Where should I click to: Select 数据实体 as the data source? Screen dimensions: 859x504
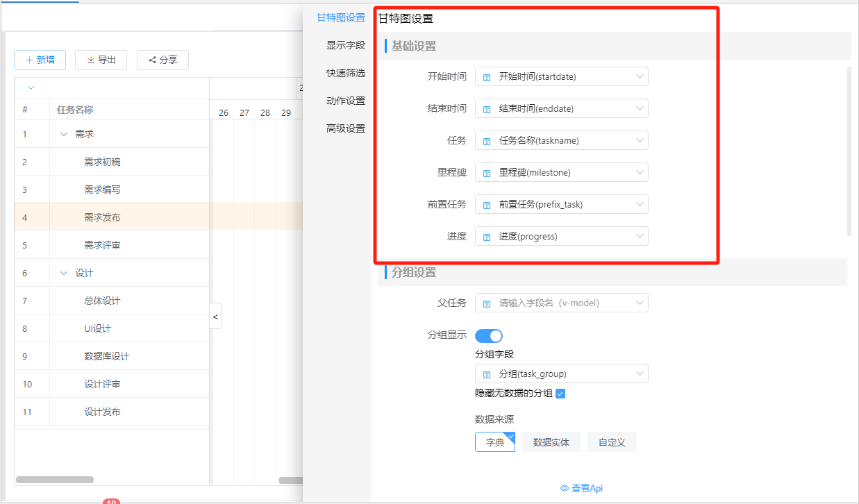pos(551,442)
